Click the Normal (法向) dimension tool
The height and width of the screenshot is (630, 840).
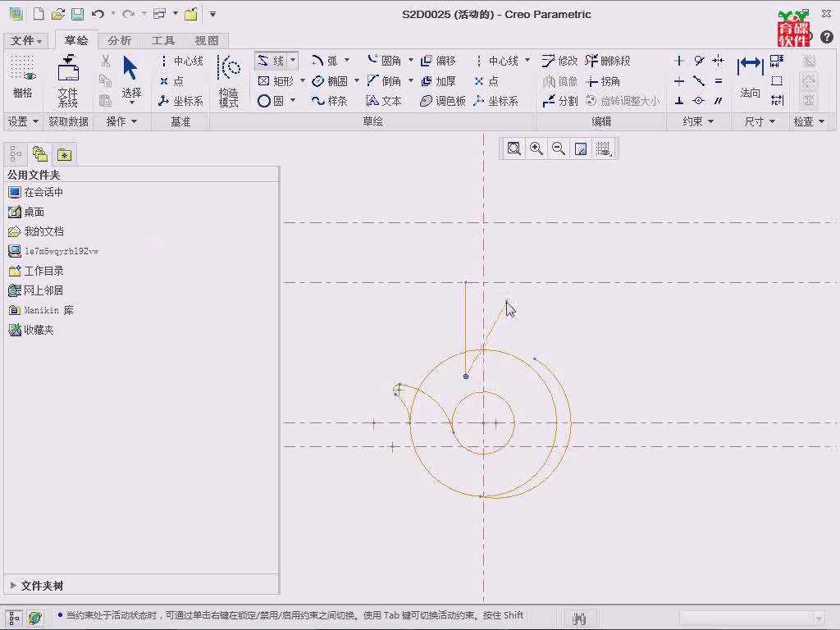click(x=750, y=78)
